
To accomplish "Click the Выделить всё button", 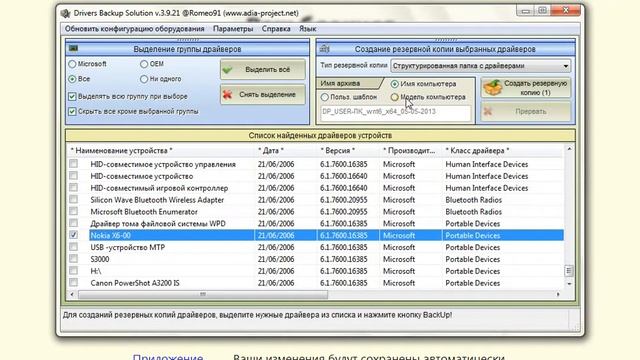I will pos(263,69).
